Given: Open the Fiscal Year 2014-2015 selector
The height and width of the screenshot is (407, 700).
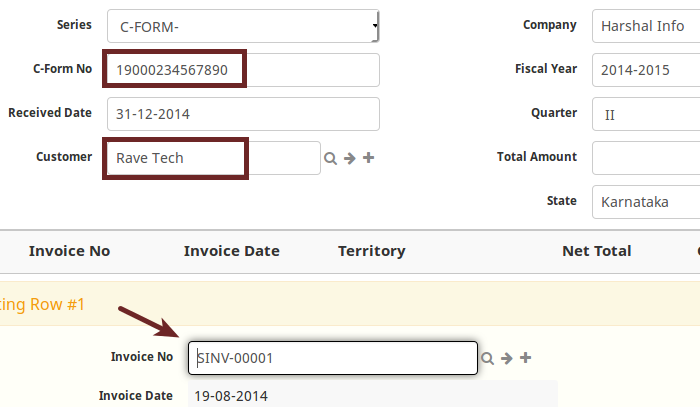Looking at the screenshot, I should (645, 70).
